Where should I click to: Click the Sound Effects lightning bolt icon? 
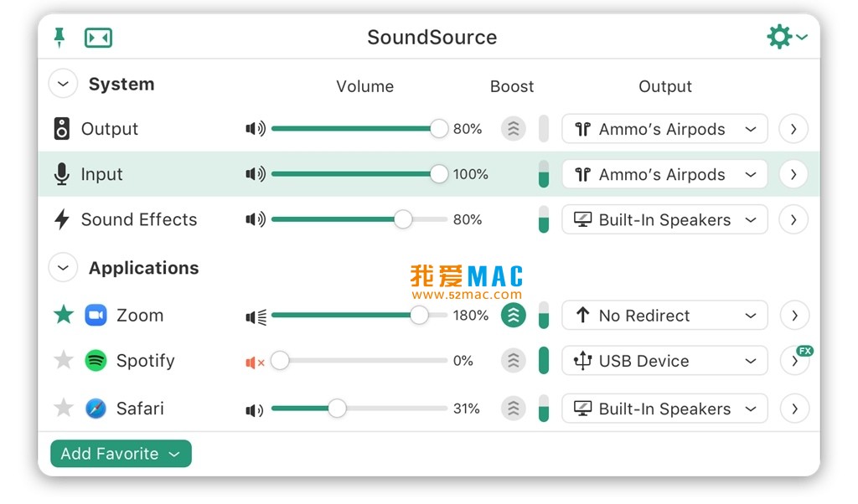point(62,219)
